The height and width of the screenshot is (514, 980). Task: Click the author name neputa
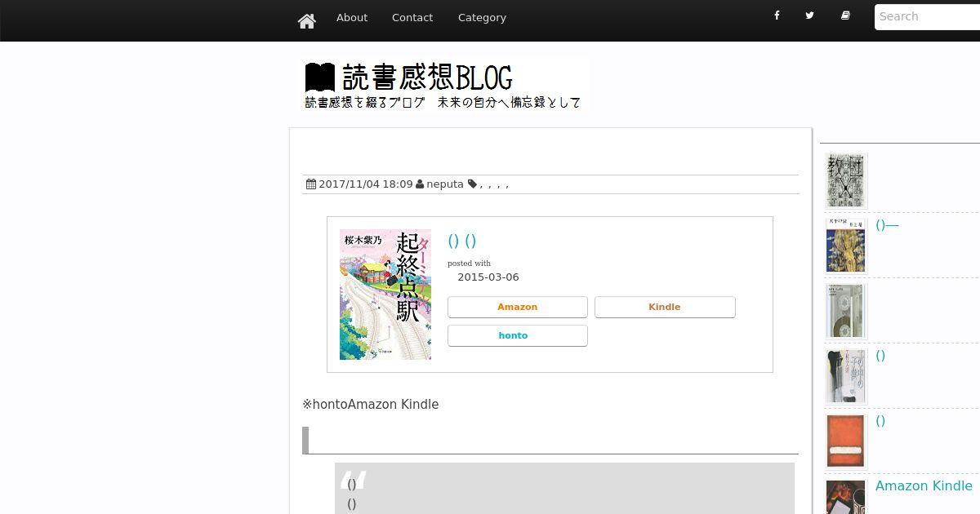(445, 184)
